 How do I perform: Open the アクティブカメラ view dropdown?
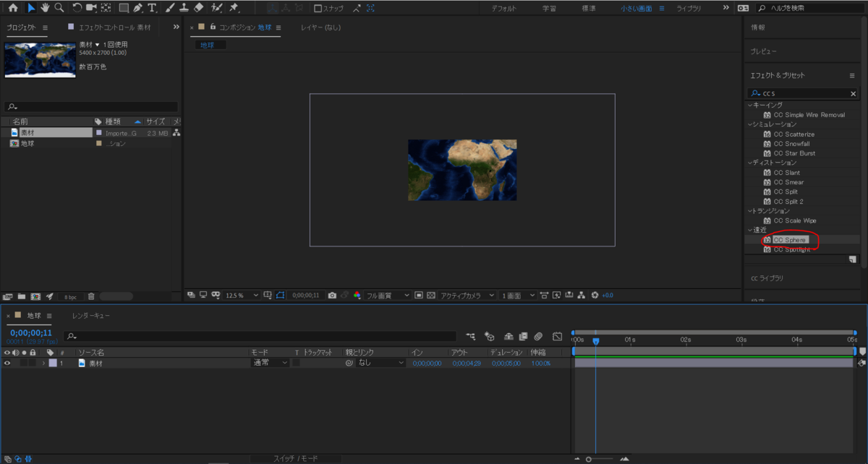467,295
